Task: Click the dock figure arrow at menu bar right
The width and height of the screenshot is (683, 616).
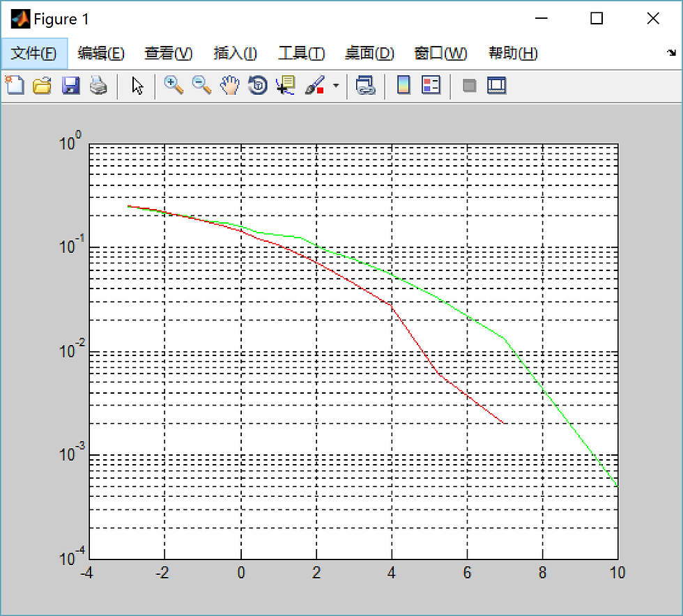Action: coord(671,53)
